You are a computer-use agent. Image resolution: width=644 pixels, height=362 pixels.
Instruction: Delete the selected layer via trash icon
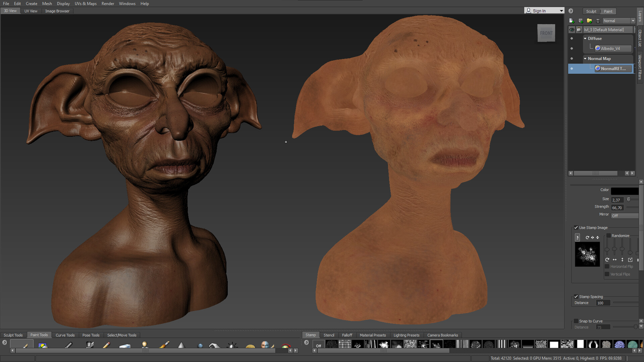click(598, 21)
